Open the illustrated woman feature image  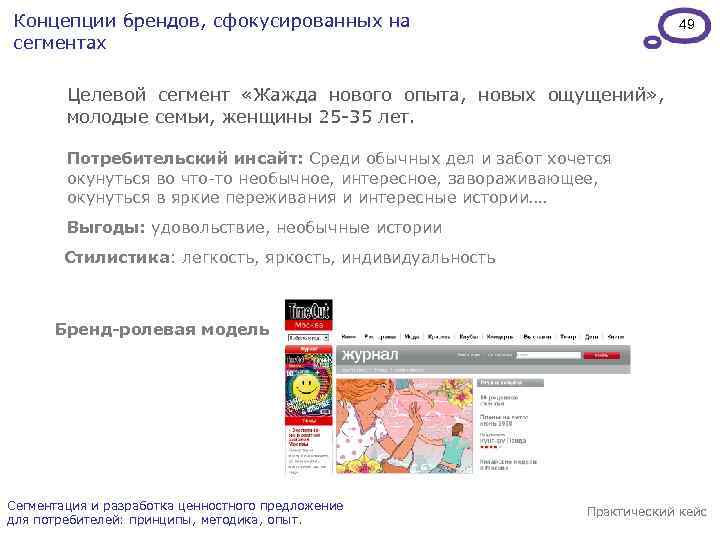tap(404, 426)
